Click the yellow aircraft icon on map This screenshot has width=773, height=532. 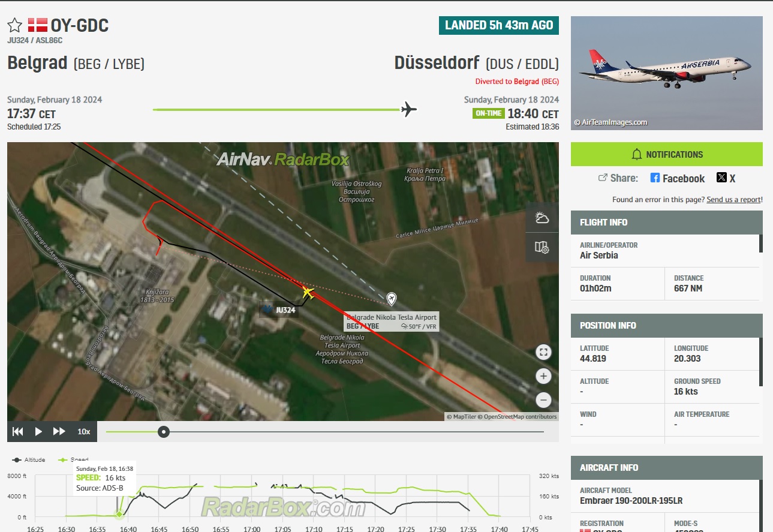coord(308,292)
